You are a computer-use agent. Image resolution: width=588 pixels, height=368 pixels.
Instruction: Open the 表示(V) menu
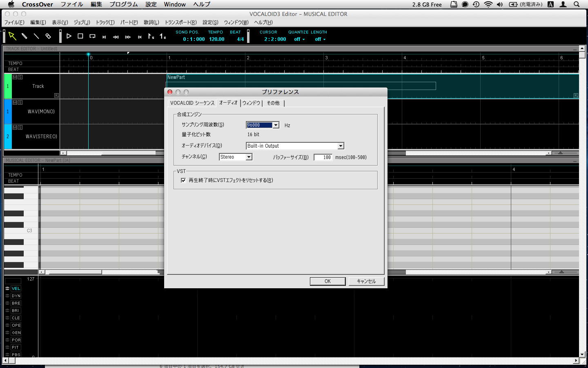pos(60,22)
